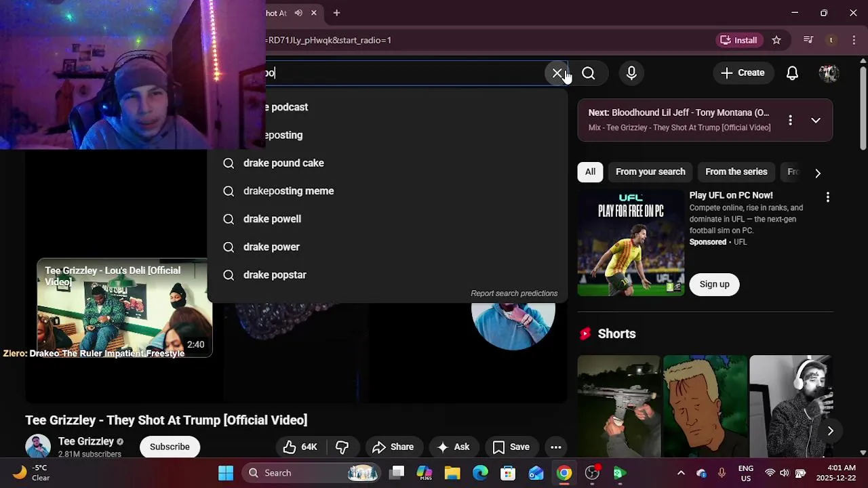Screen dimensions: 868x488
Task: Open Outlook mail from the taskbar
Action: tap(536, 473)
